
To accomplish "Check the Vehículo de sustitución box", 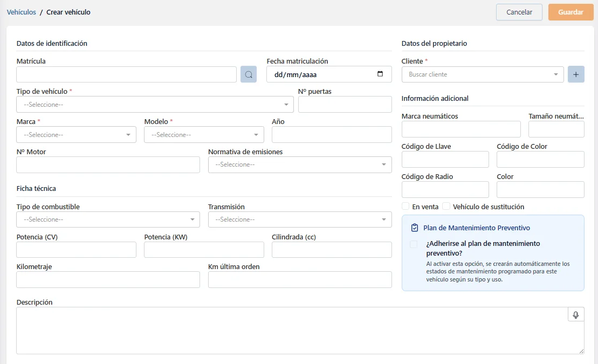I will [x=446, y=207].
